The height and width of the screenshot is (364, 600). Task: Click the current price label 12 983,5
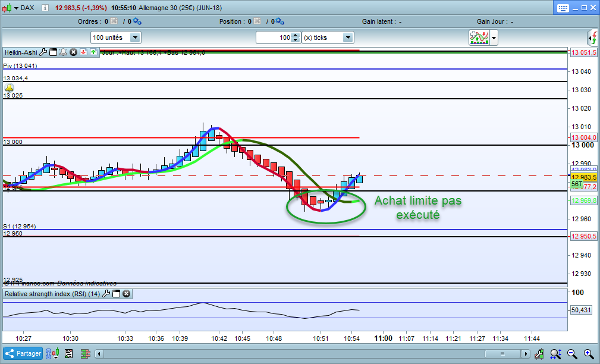[x=583, y=177]
